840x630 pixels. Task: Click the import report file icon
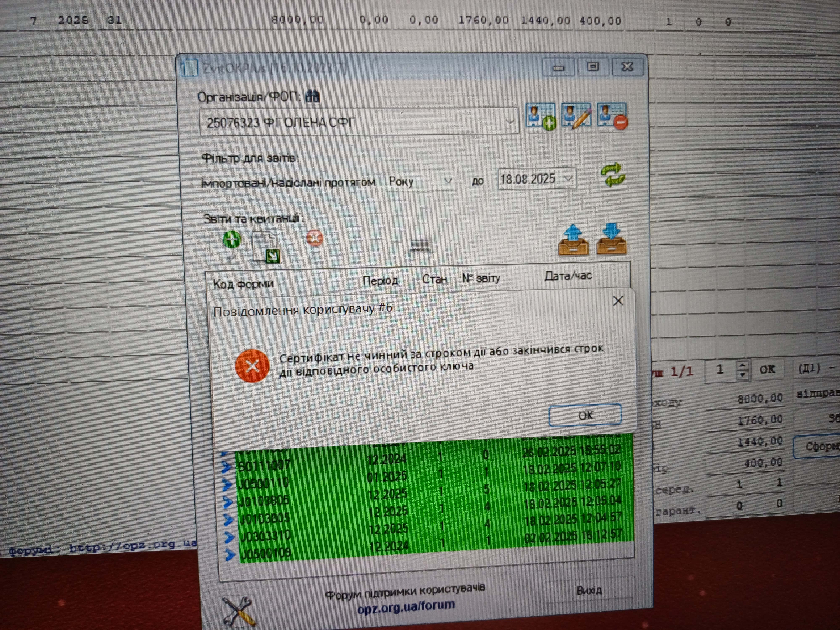265,248
